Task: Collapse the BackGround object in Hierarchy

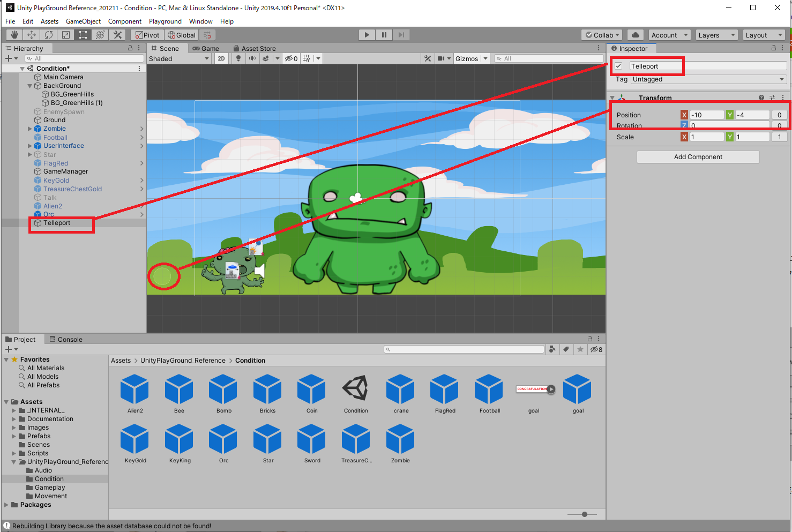Action: pyautogui.click(x=30, y=86)
